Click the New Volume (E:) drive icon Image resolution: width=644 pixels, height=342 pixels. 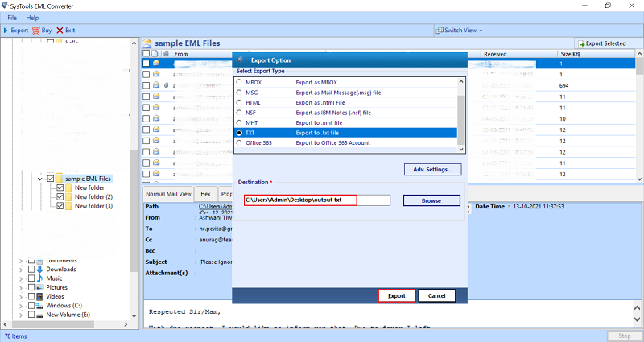pyautogui.click(x=39, y=315)
